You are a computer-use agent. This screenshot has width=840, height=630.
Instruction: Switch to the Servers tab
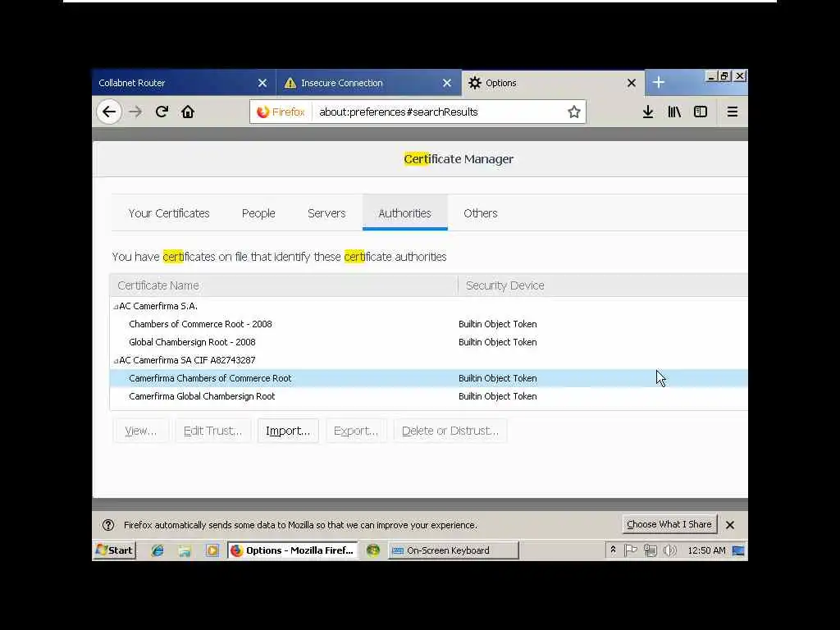(326, 213)
